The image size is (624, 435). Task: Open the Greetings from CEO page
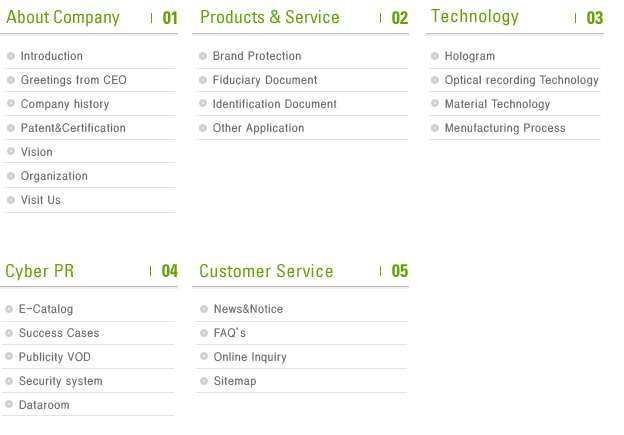pyautogui.click(x=74, y=80)
